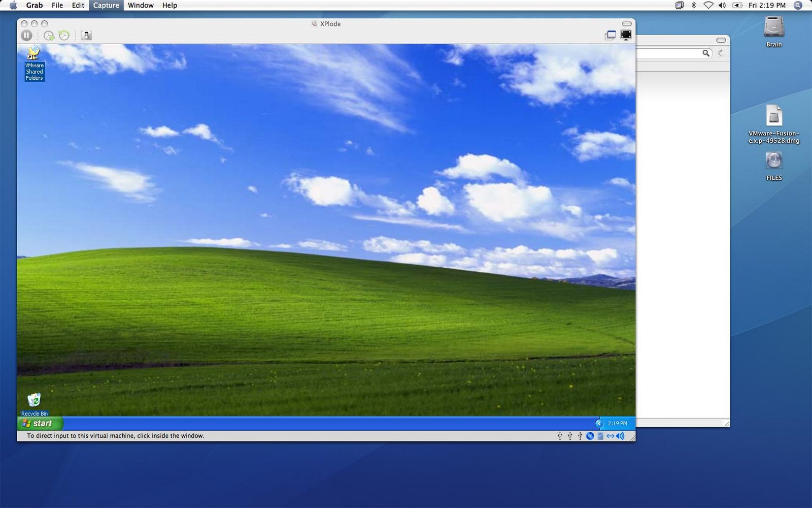Click the Mac menu bar clock Fri 2:19 PM
Screen dimensions: 812x508
[x=767, y=5]
